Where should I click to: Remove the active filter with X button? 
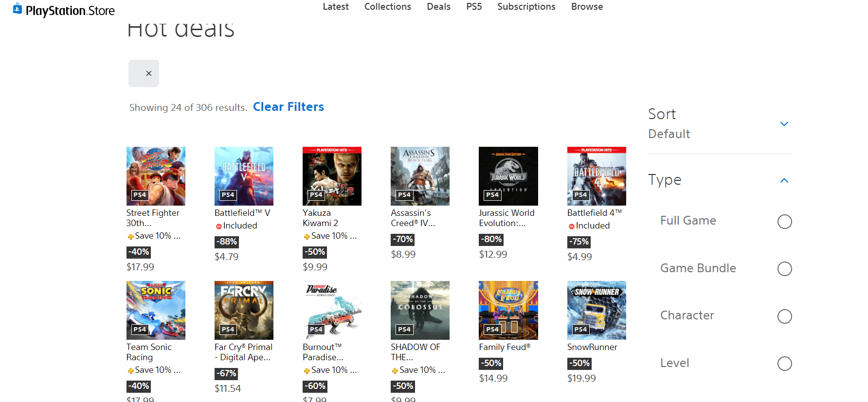[148, 73]
